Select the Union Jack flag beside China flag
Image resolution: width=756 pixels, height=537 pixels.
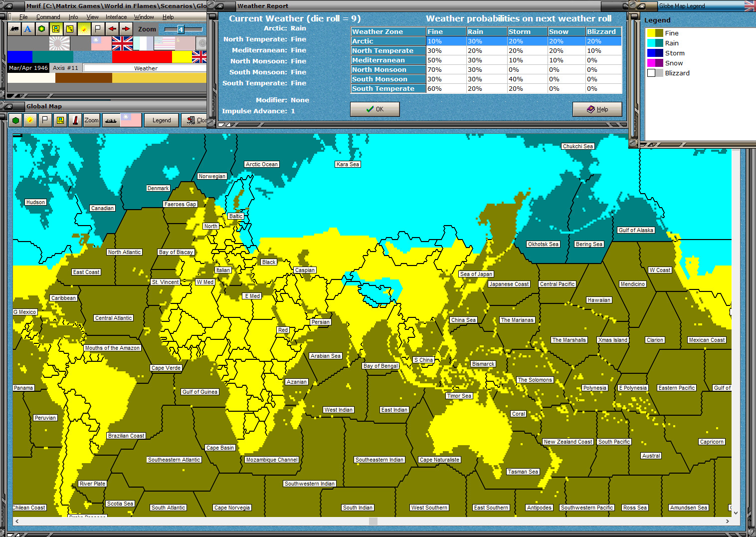pyautogui.click(x=122, y=43)
